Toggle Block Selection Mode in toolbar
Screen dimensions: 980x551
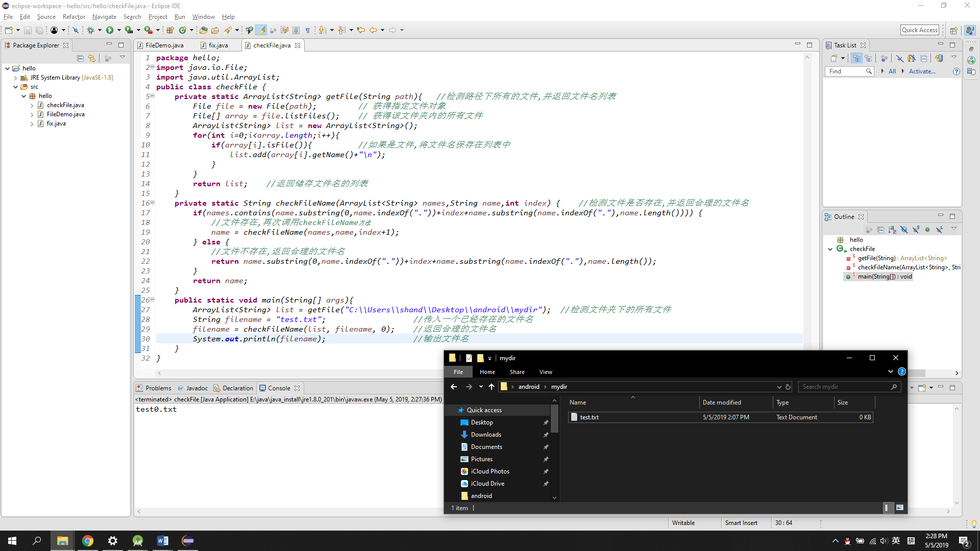click(296, 31)
